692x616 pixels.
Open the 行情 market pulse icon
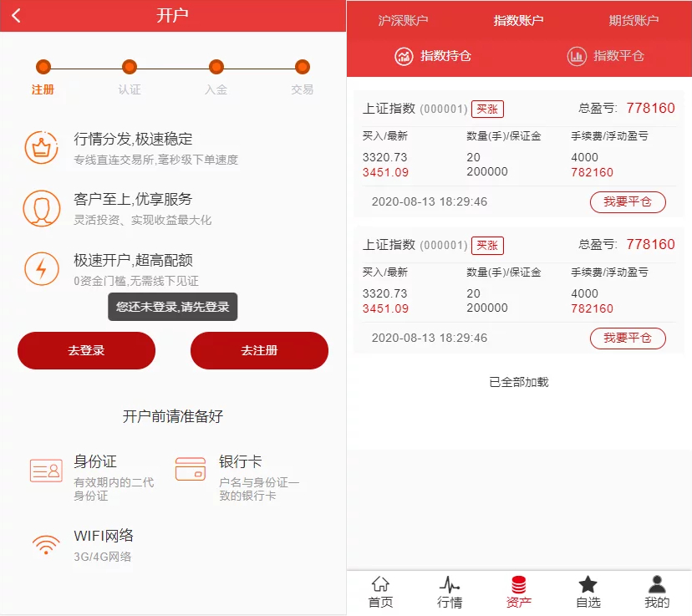pos(450,584)
